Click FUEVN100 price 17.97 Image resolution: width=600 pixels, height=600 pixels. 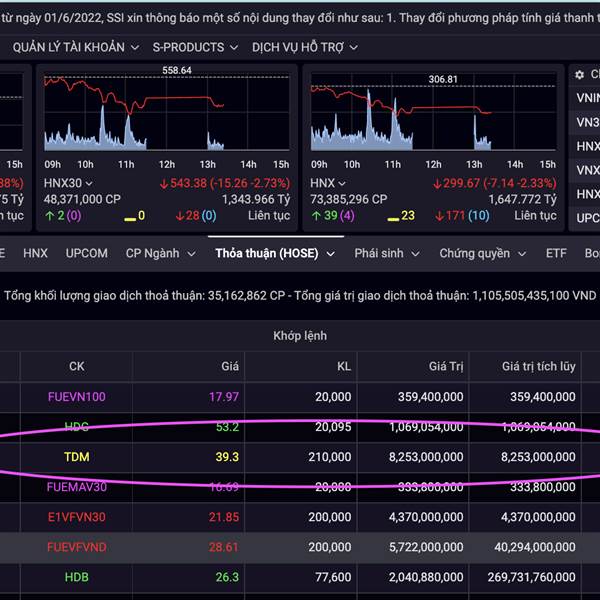tap(224, 396)
